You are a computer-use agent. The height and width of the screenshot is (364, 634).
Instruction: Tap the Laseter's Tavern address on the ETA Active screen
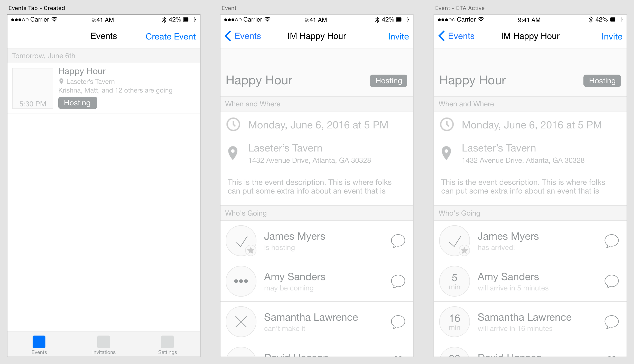[x=523, y=160]
